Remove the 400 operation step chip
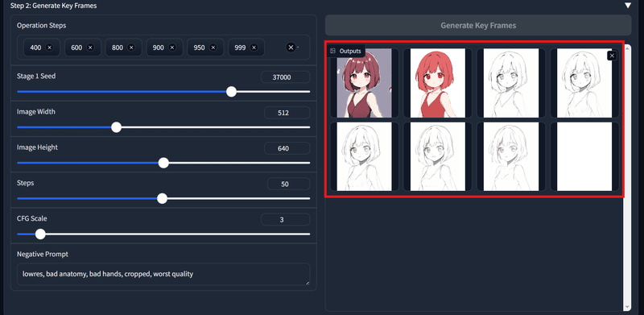Image resolution: width=644 pixels, height=315 pixels. [x=49, y=48]
